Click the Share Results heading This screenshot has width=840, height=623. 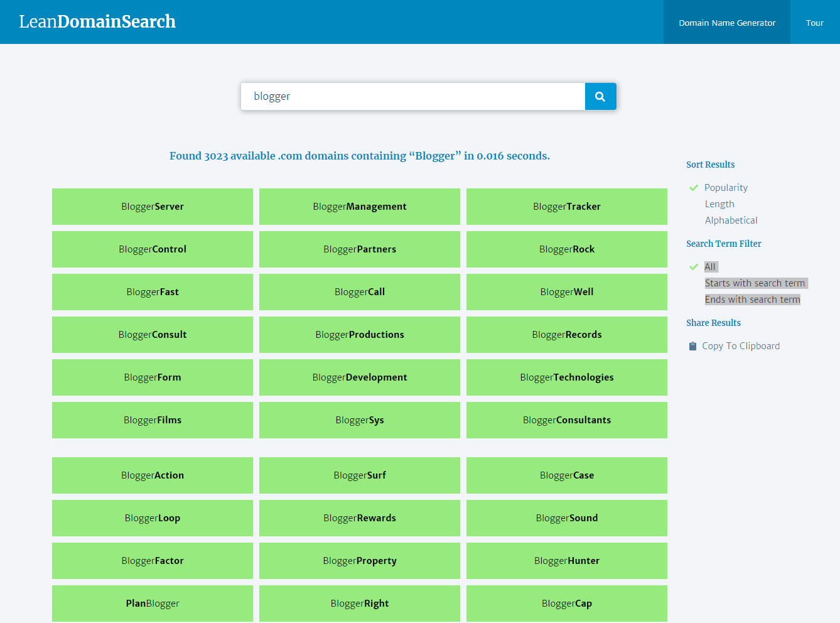tap(713, 323)
